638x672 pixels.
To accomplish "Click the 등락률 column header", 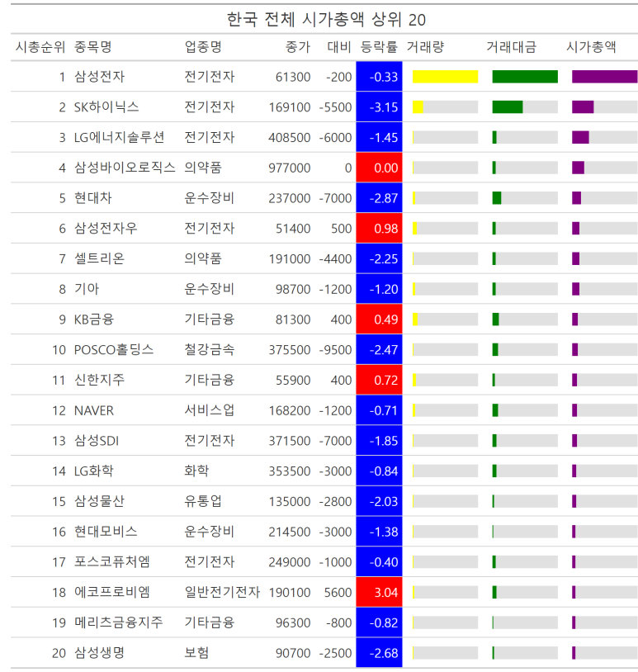I will 379,47.
